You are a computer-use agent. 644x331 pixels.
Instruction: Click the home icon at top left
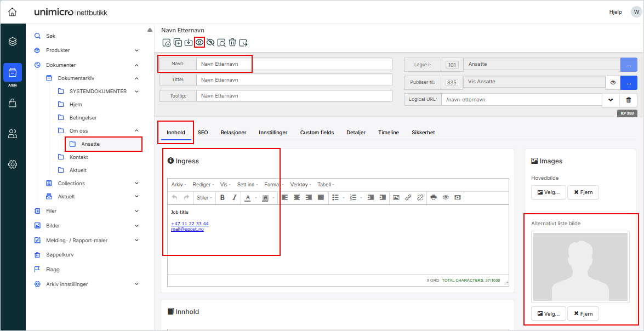(12, 12)
